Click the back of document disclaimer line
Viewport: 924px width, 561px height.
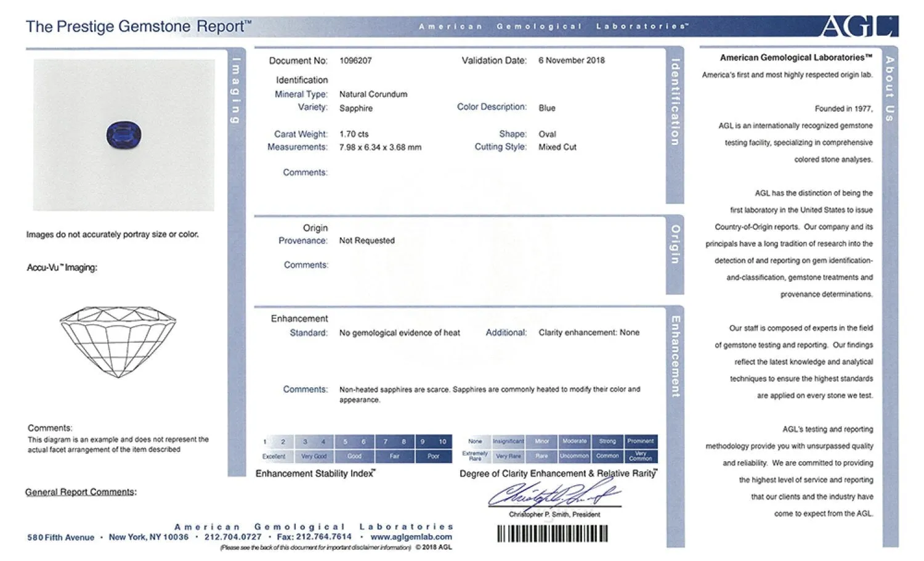coord(315,547)
